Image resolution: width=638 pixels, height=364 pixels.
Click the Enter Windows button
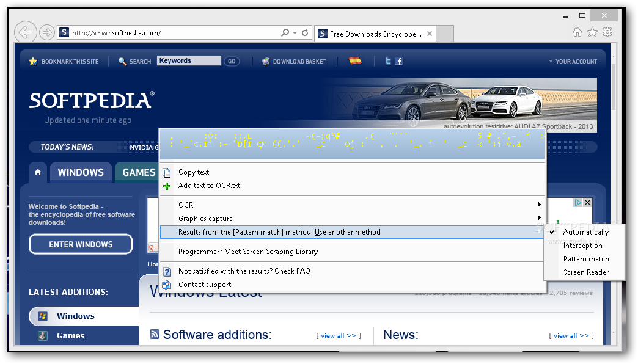click(81, 244)
